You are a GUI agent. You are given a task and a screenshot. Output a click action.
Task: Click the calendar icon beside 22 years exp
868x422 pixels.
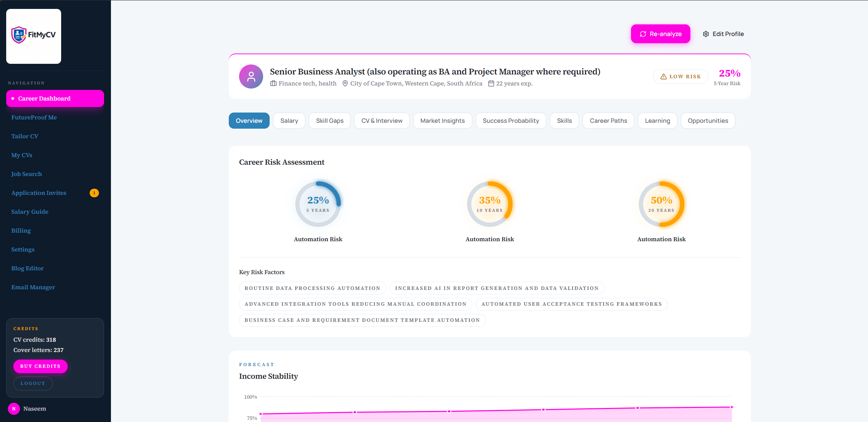click(492, 83)
